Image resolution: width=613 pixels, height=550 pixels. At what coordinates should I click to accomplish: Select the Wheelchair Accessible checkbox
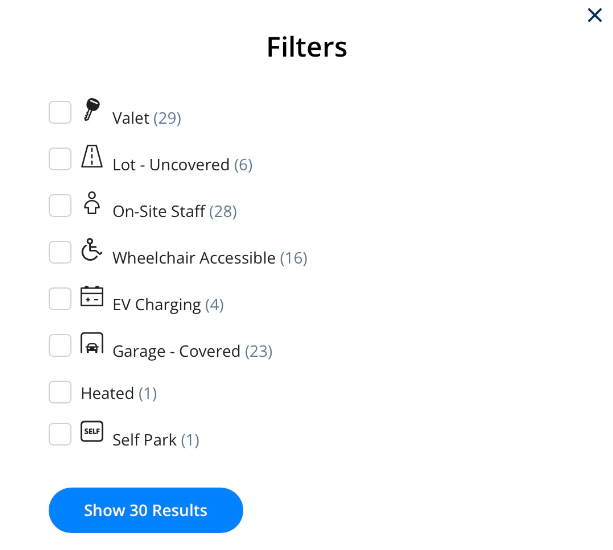tap(60, 252)
